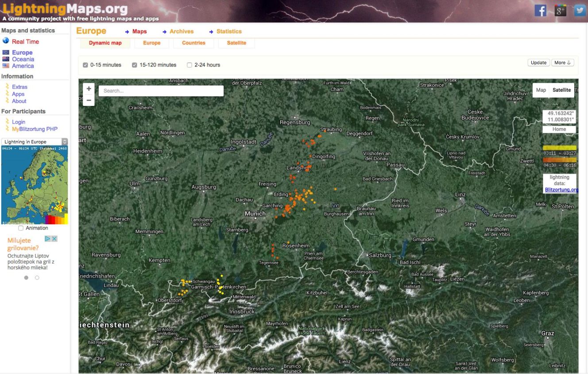Click the globe icon beside Real Time
This screenshot has height=374, width=588.
tap(6, 41)
